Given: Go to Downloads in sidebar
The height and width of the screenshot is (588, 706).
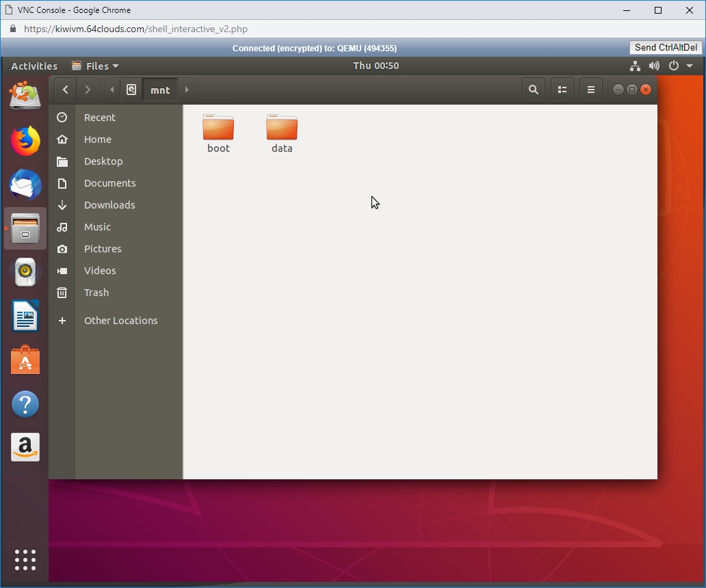Looking at the screenshot, I should [x=109, y=205].
